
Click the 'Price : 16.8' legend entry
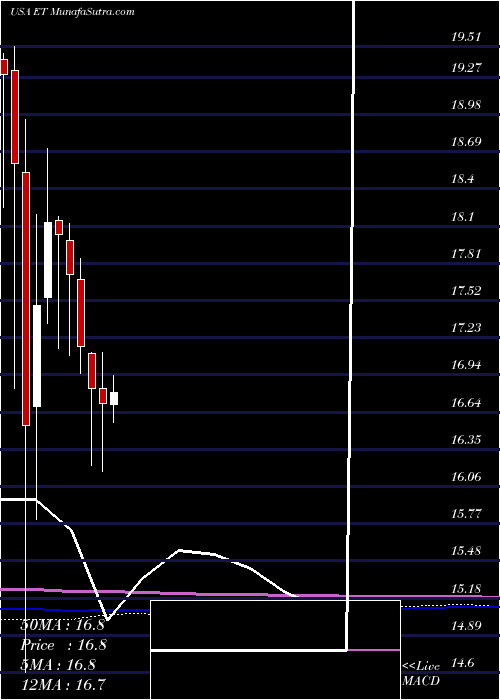(x=64, y=645)
